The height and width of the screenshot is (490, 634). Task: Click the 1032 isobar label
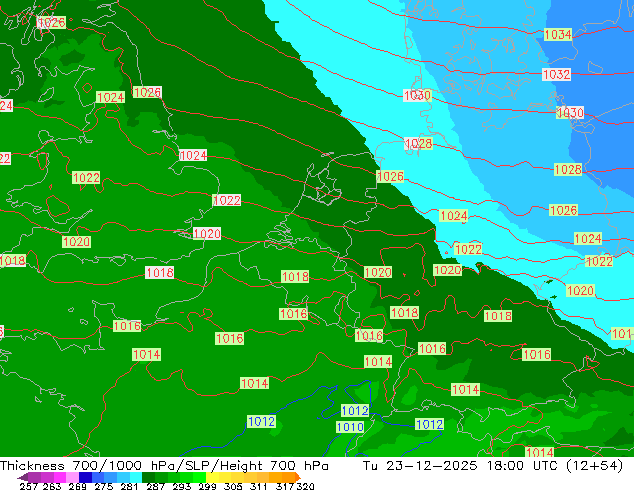click(556, 74)
